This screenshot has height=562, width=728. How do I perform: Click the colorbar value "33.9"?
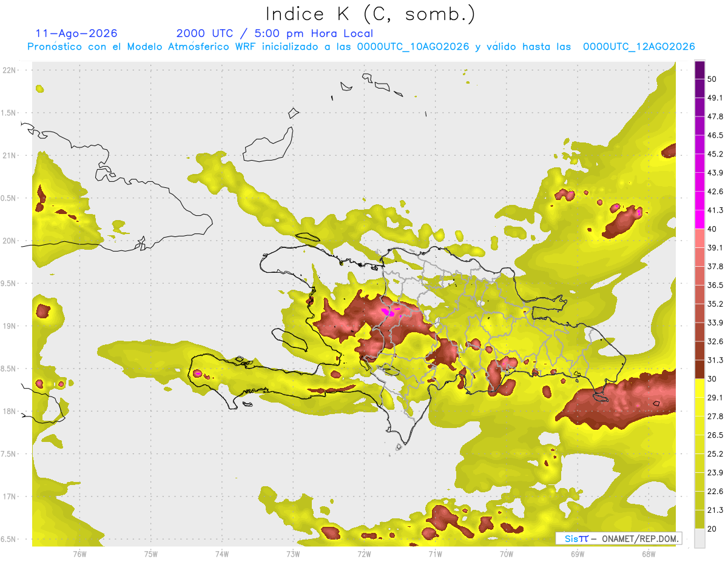pos(715,323)
